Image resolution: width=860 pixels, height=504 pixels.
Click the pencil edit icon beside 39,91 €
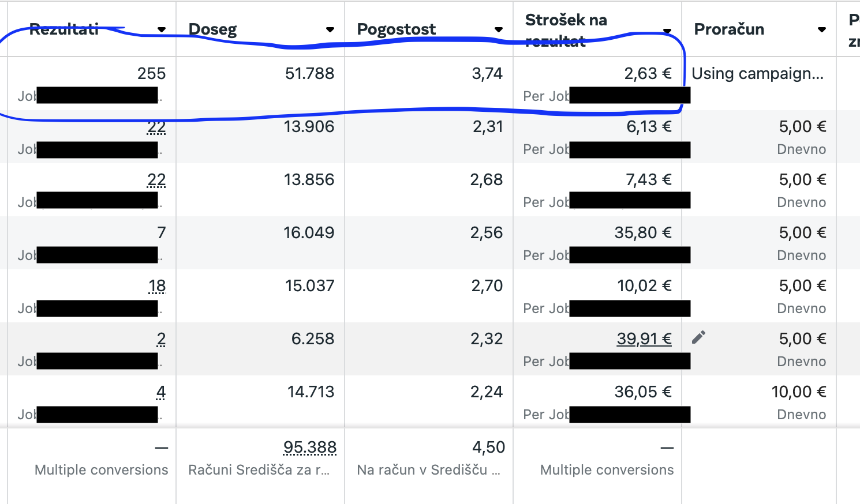(698, 337)
